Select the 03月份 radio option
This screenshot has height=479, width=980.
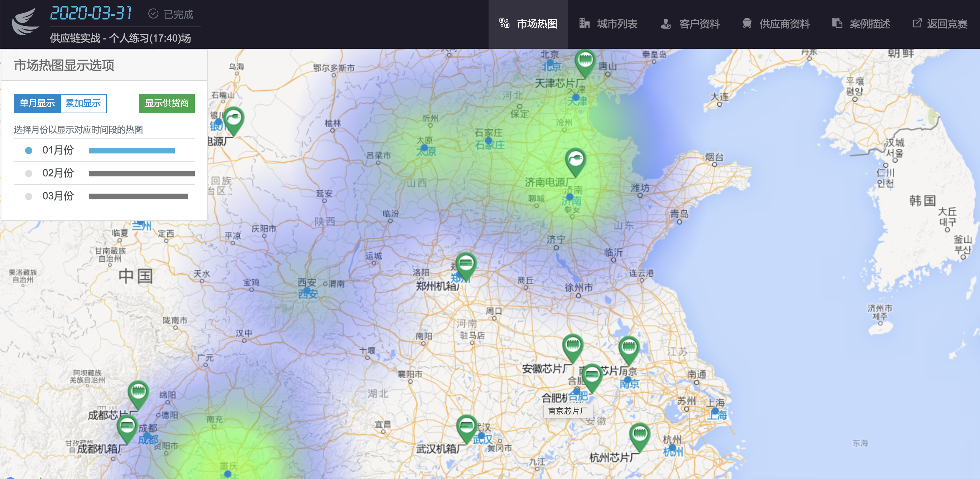pyautogui.click(x=29, y=196)
